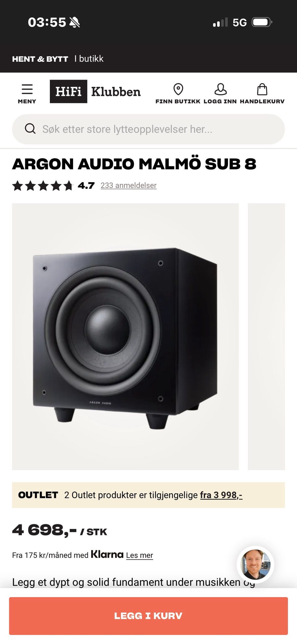The image size is (297, 644).
Task: Open the chat advisor avatar bubble
Action: [255, 564]
